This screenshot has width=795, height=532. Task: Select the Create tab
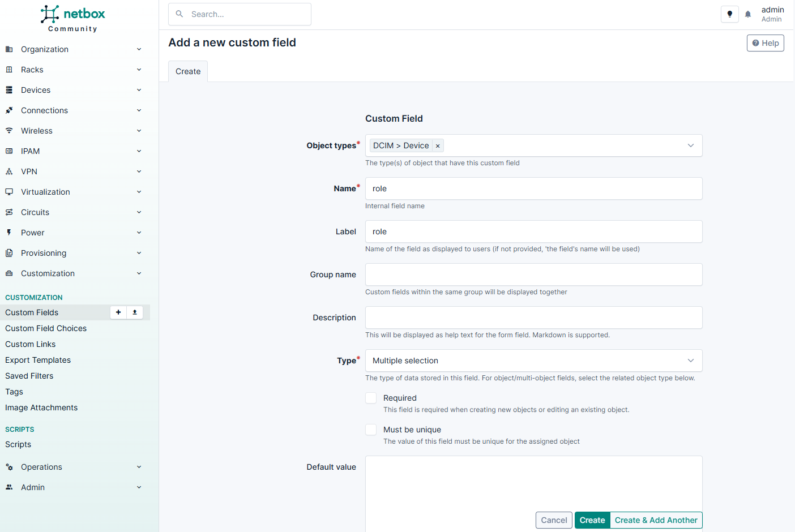188,71
